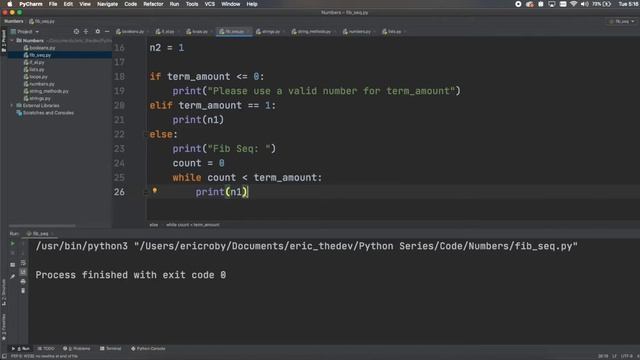640x360 pixels.
Task: Toggle Favorites side tab on left edge
Action: (4, 327)
